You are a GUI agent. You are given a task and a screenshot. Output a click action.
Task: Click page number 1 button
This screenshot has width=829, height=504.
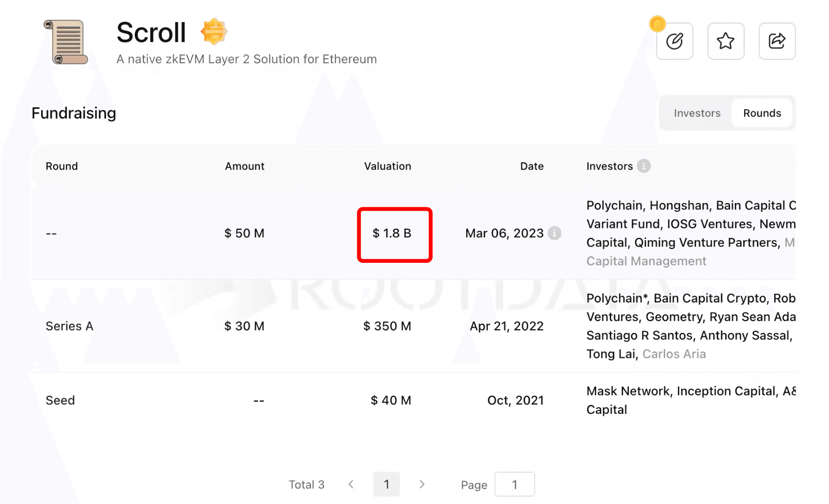[x=386, y=484]
